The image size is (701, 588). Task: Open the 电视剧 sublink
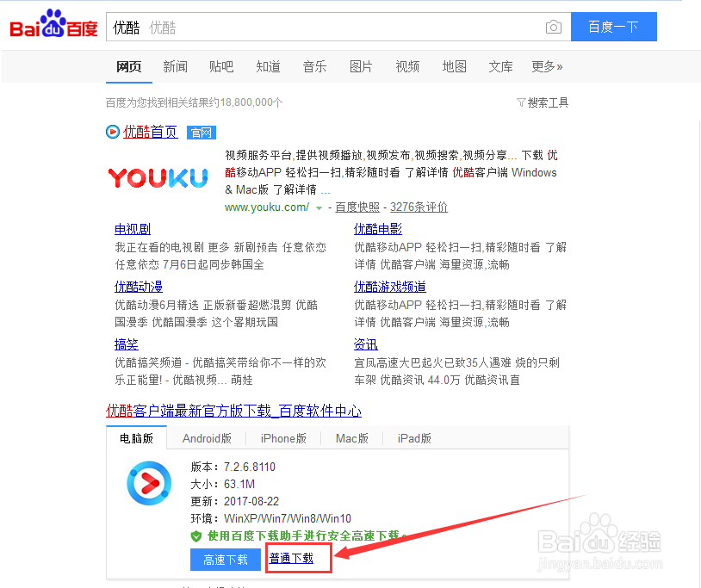[x=133, y=229]
